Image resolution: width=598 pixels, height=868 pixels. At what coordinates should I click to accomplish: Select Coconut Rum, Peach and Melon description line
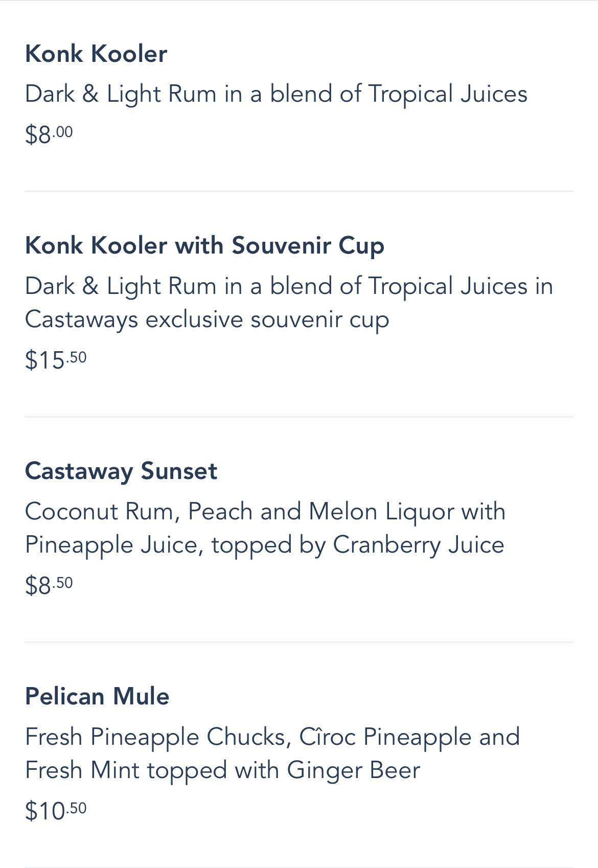click(265, 512)
